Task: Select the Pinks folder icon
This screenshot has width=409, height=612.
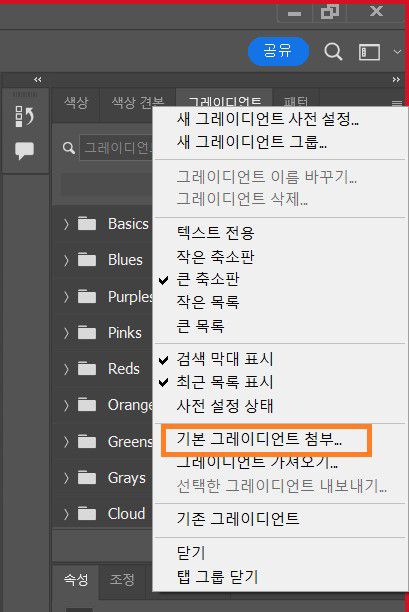Action: [x=87, y=333]
